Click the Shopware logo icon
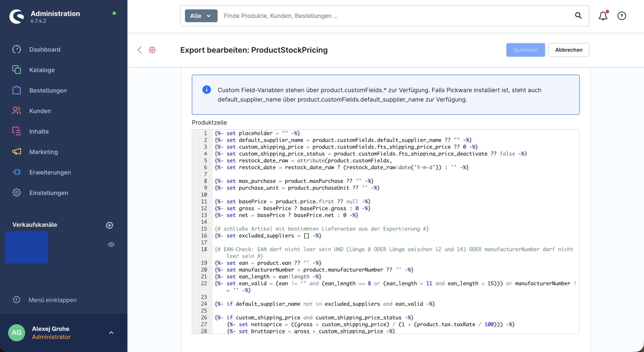This screenshot has height=352, width=644. point(17,16)
